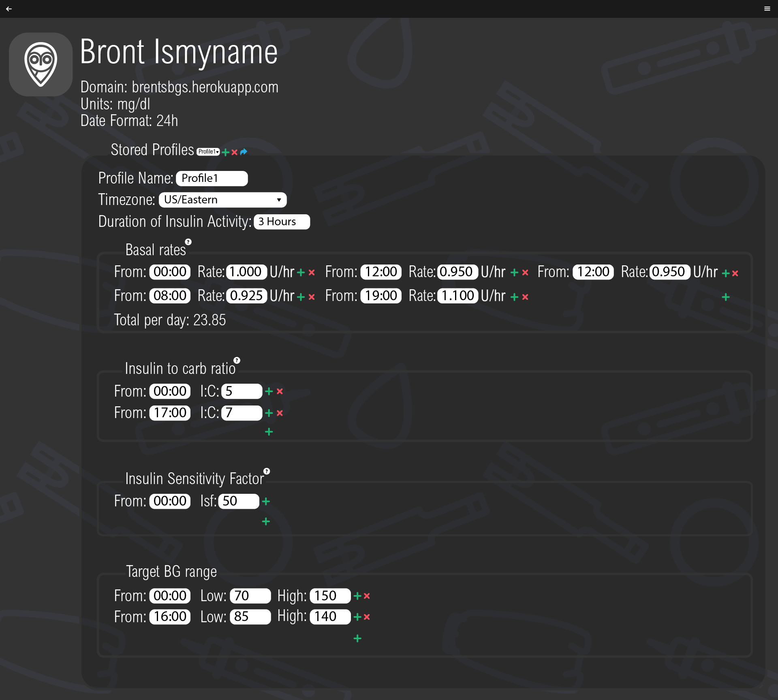Open the Insulin to carb ratio help
This screenshot has width=778, height=700.
237,361
